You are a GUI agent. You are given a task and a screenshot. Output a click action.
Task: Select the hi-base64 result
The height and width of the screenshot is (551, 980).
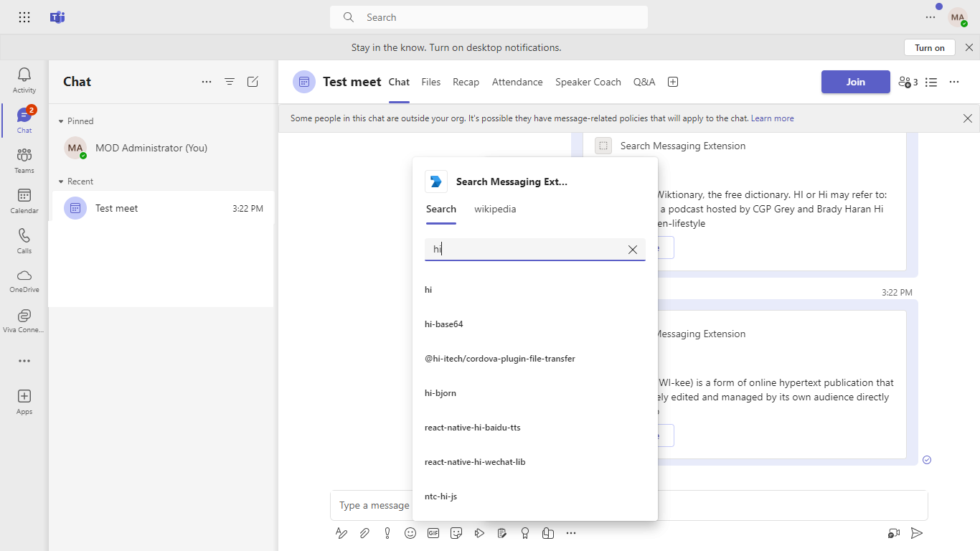pos(535,324)
